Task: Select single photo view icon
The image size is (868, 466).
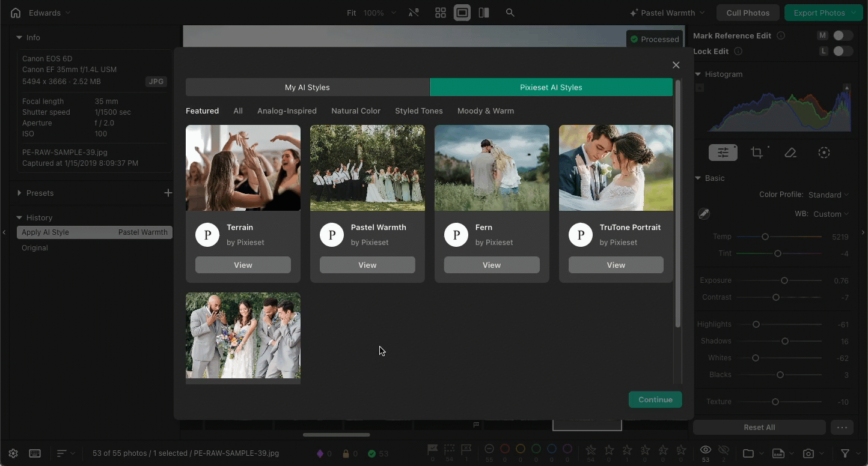Action: (x=462, y=13)
